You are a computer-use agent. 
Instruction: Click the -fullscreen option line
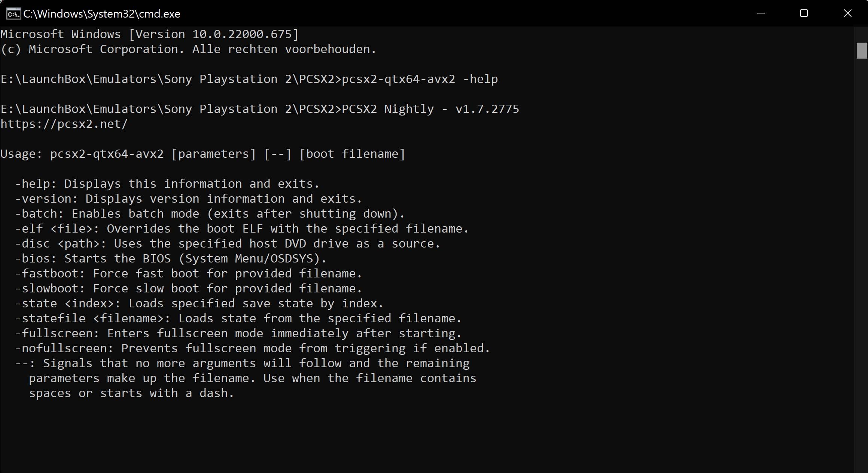click(238, 333)
